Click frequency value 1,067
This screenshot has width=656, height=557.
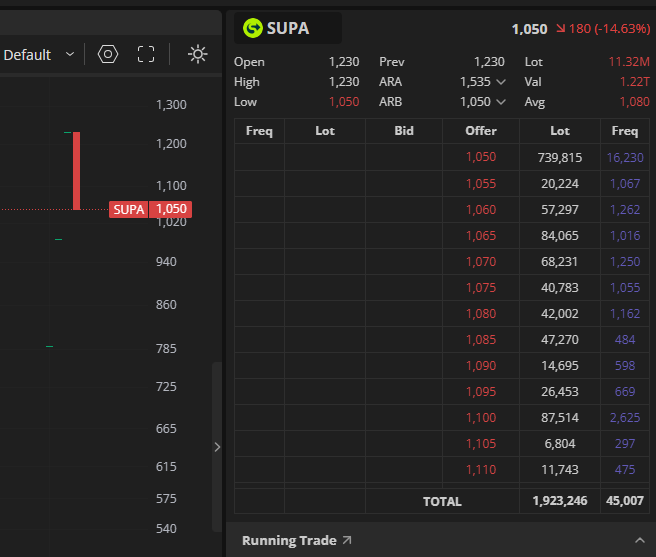point(625,184)
